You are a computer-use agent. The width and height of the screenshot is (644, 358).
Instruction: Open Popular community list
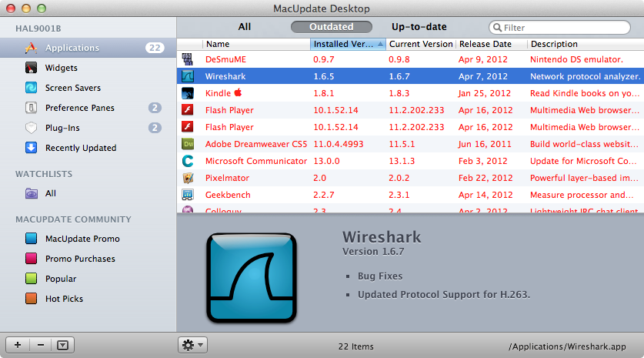[61, 279]
